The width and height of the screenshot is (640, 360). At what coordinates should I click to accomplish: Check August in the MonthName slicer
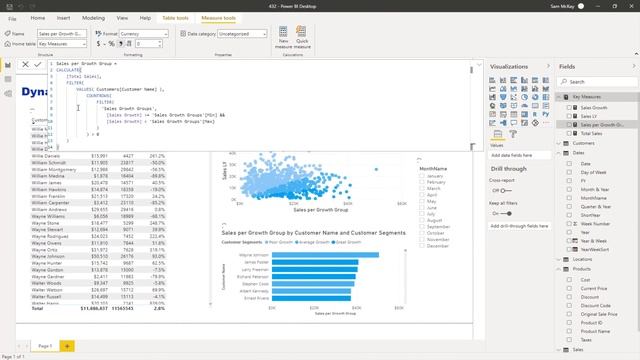click(422, 220)
